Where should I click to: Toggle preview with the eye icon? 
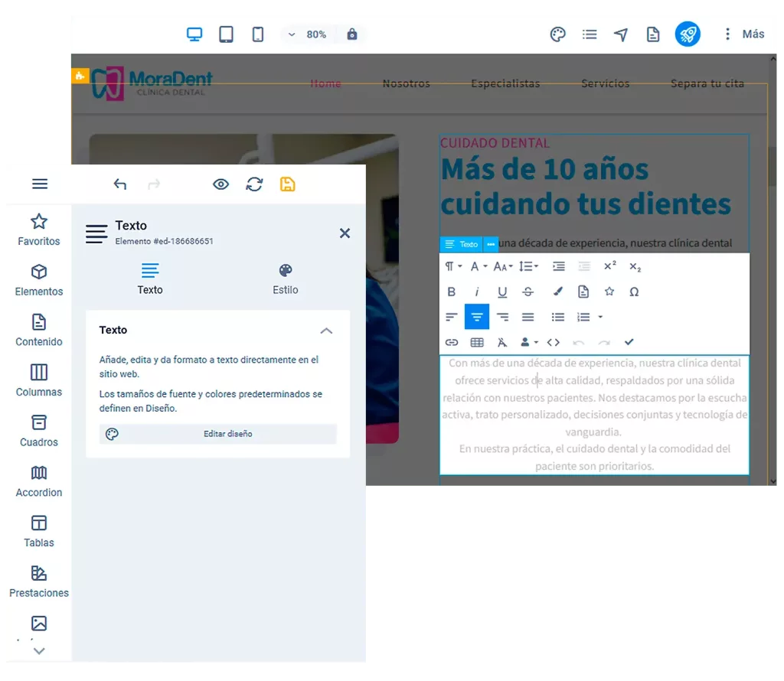[x=220, y=184]
